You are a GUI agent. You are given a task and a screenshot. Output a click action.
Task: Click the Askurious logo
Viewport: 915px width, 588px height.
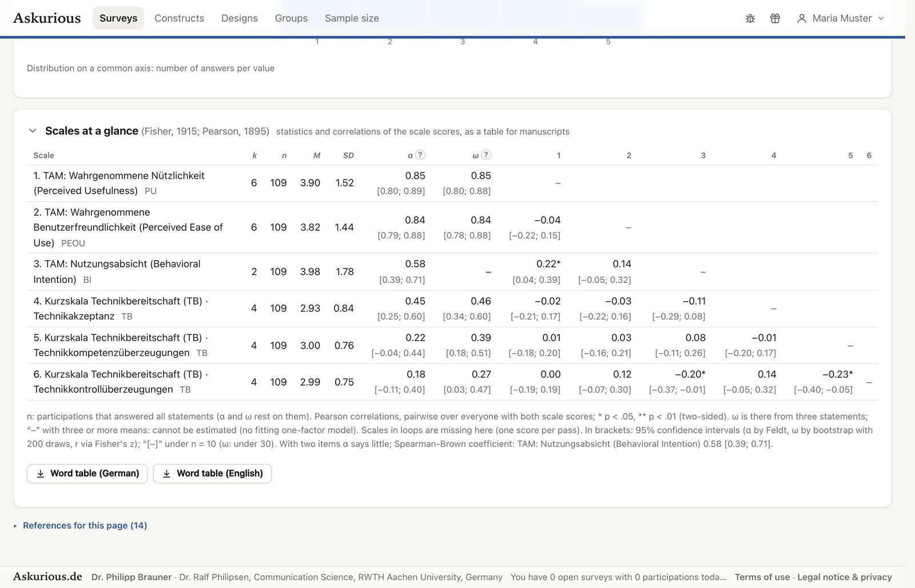(x=47, y=18)
